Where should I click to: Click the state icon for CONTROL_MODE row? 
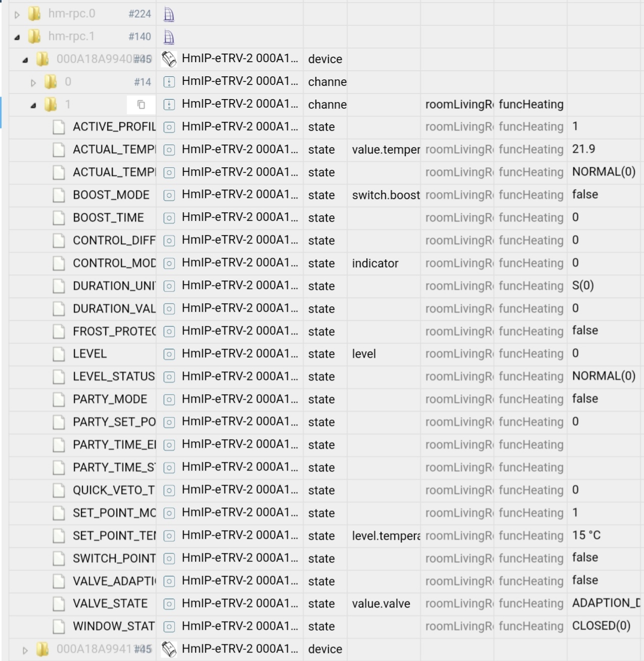(169, 263)
